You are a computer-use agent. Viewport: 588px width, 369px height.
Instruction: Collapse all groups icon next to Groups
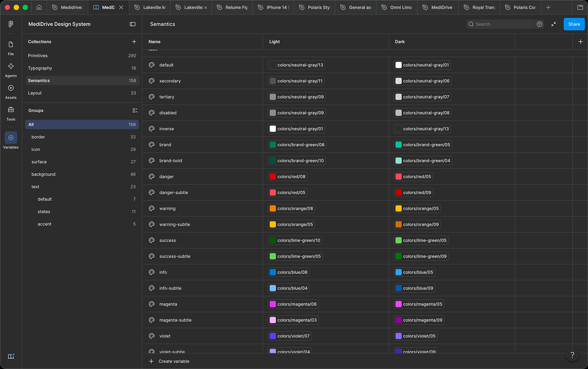pyautogui.click(x=135, y=110)
